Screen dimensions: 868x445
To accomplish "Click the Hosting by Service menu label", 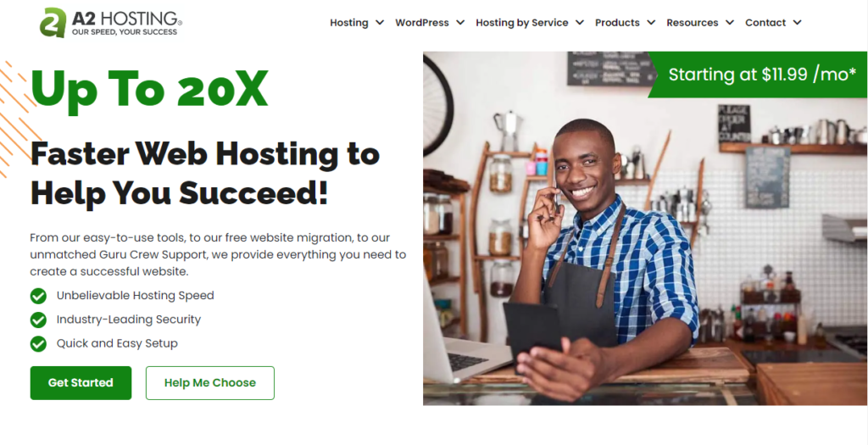I will 522,23.
